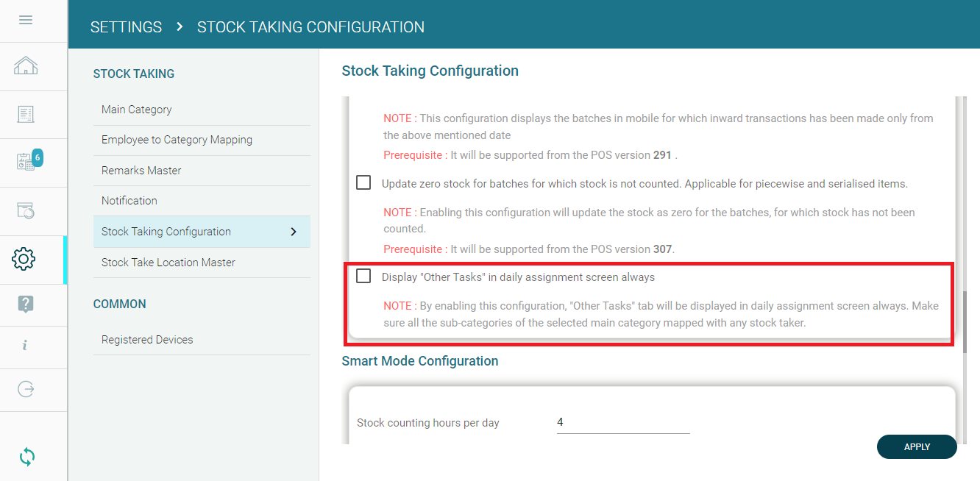Open the reports list icon
This screenshot has height=481, width=980.
(x=26, y=114)
